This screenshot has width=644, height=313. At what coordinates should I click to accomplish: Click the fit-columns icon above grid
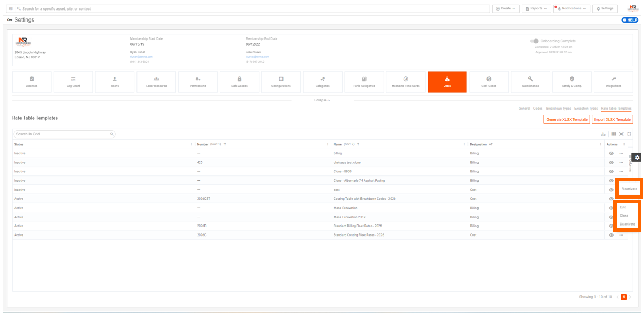(621, 134)
